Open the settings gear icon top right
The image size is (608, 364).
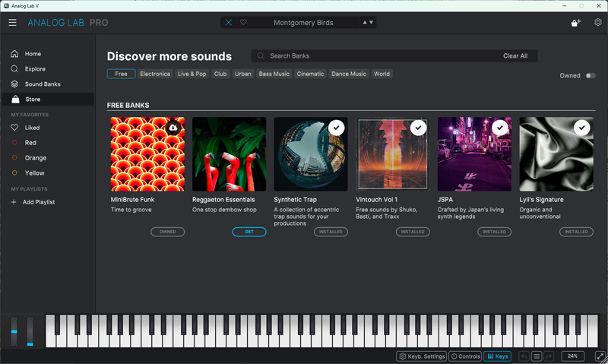[598, 23]
